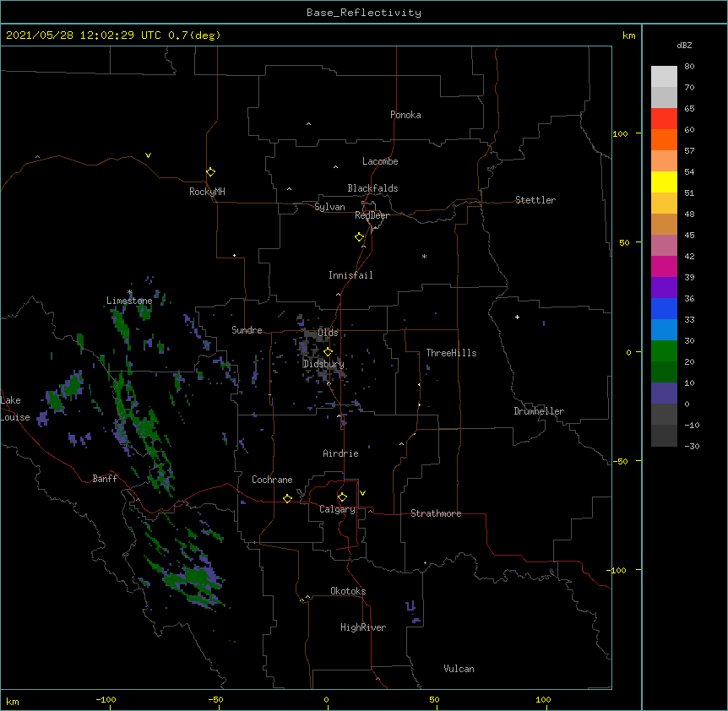Click the Drumheller label
Viewport: 728px width, 711px height.
tap(539, 411)
